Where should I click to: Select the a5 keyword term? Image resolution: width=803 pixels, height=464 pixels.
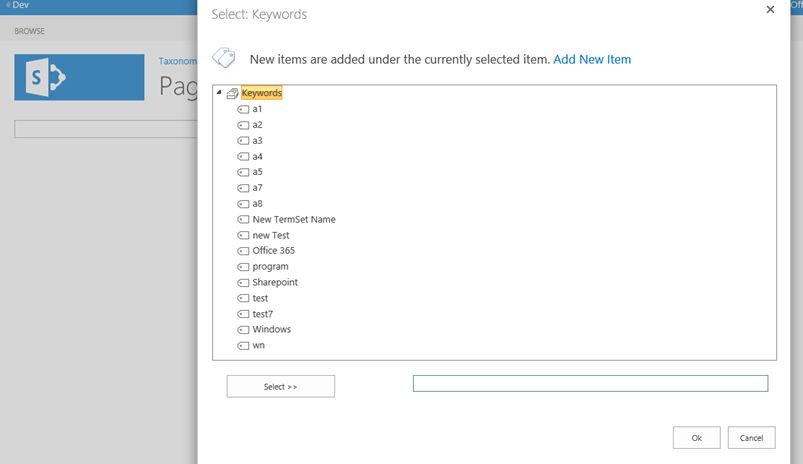258,172
